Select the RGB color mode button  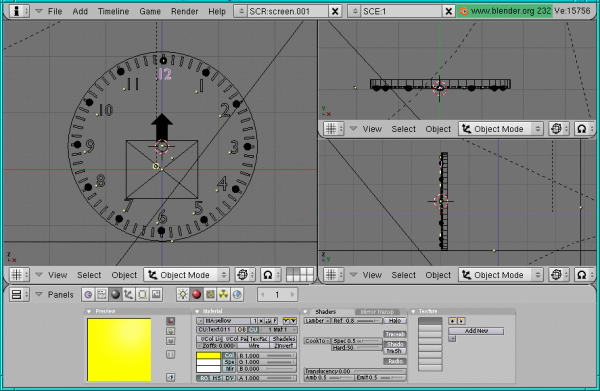204,378
